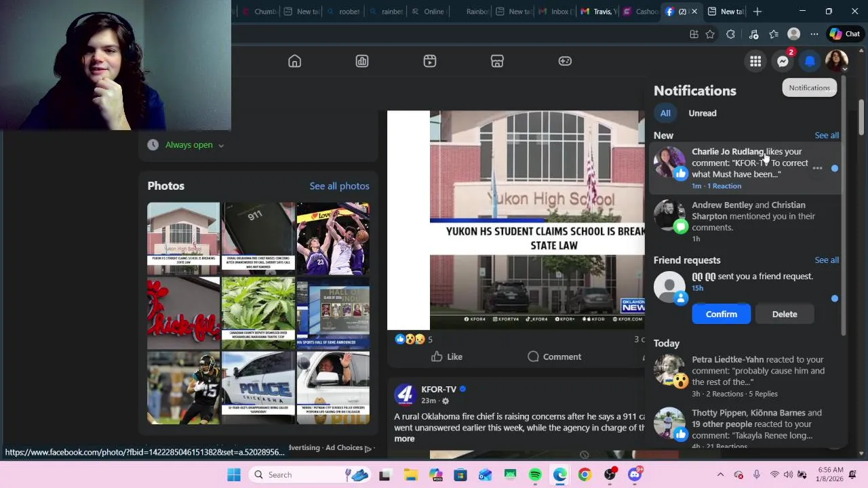868x488 pixels.
Task: Like the Yukon HS post
Action: (447, 357)
